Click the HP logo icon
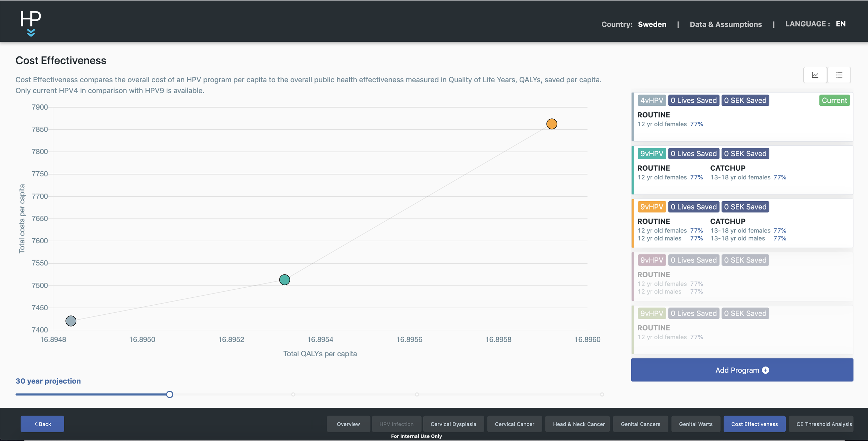This screenshot has height=441, width=868. pyautogui.click(x=31, y=19)
